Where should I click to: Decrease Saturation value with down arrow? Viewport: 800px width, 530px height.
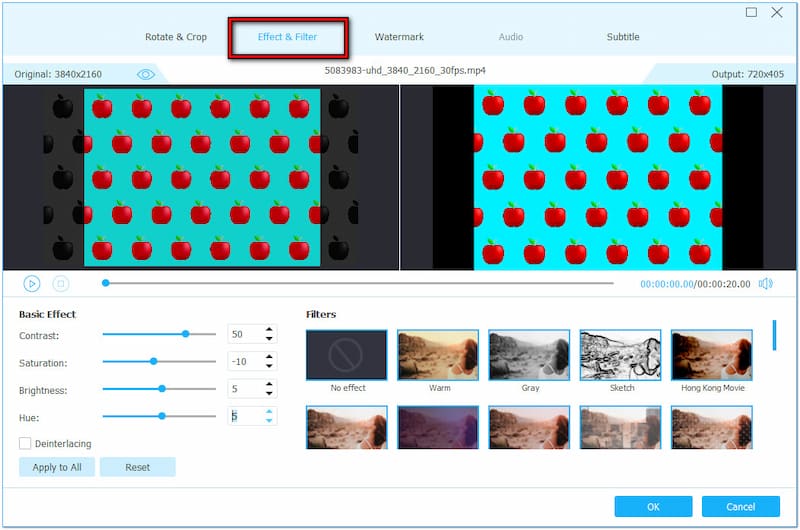(268, 366)
